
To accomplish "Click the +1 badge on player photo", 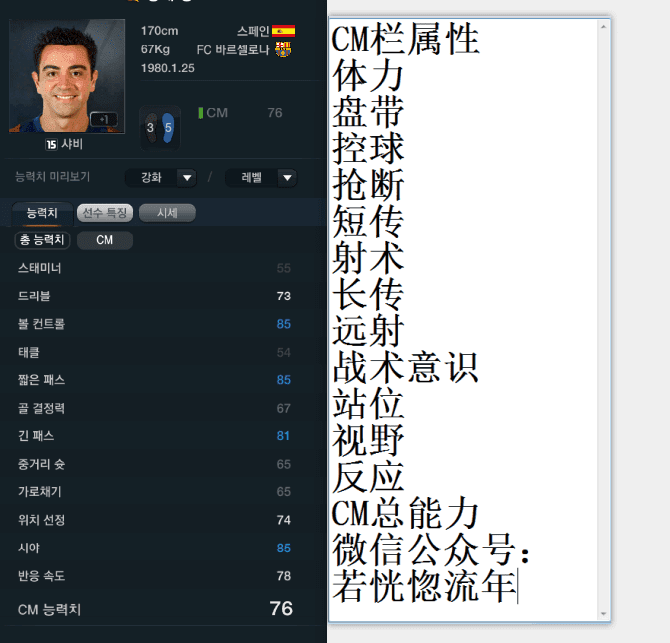I will pyautogui.click(x=104, y=119).
